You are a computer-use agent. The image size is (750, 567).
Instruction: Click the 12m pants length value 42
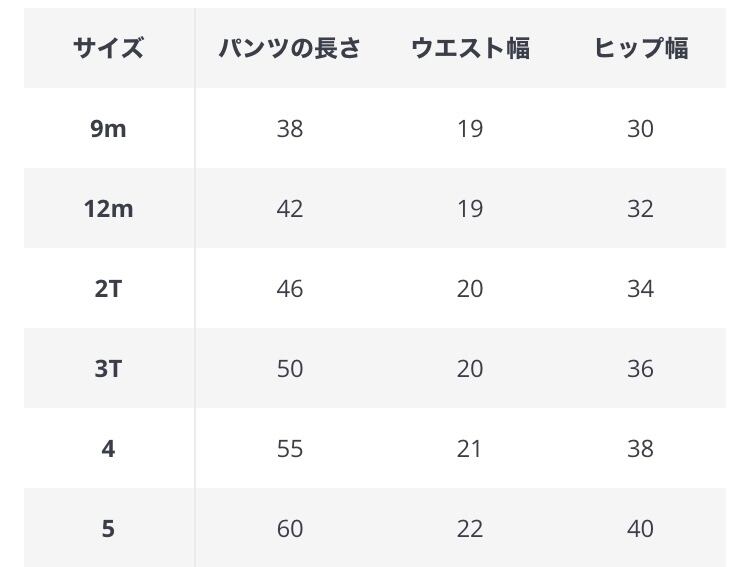pos(290,209)
